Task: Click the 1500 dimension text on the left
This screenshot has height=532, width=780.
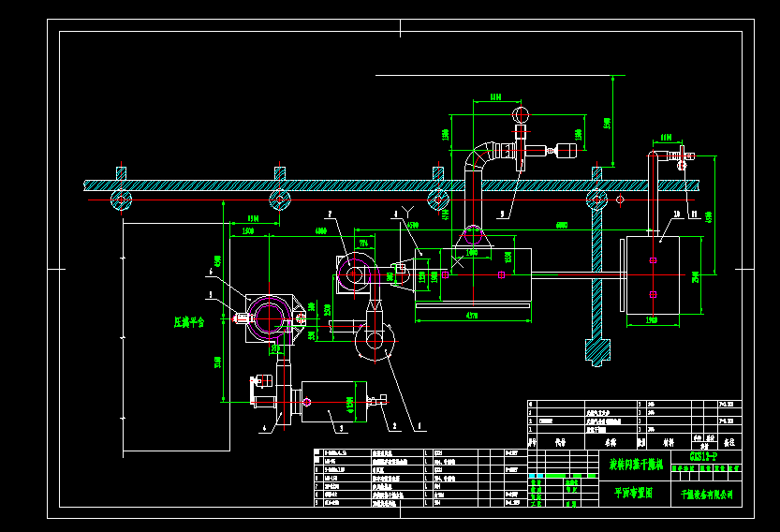Action: [247, 230]
